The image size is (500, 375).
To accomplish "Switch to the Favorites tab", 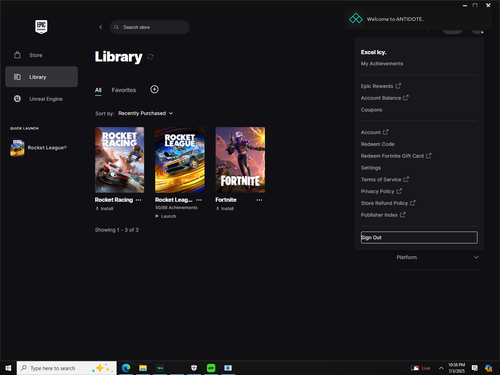I will (124, 90).
